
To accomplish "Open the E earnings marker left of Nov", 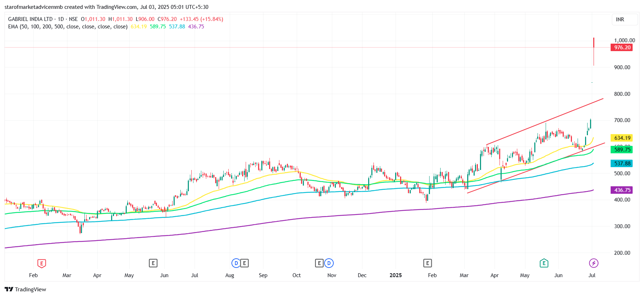I will pyautogui.click(x=319, y=263).
